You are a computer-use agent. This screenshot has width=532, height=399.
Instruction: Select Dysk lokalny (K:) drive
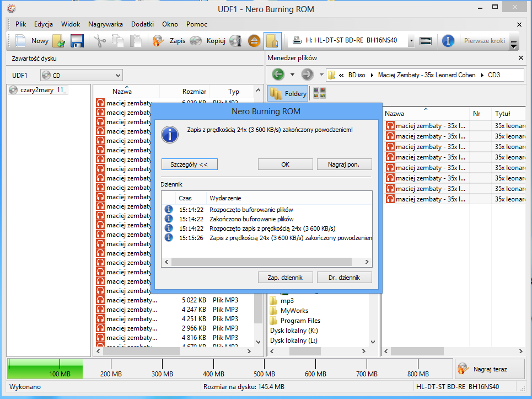[x=294, y=331]
